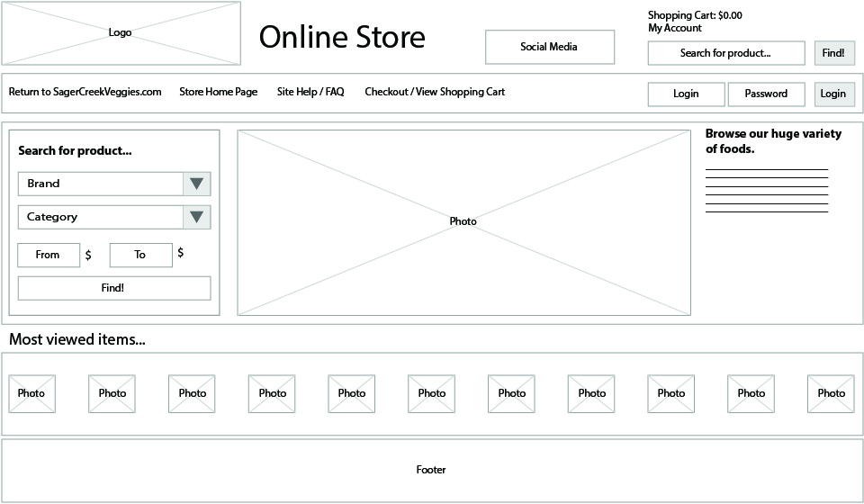Select the first Most viewed item photo
864x504 pixels.
pos(31,393)
